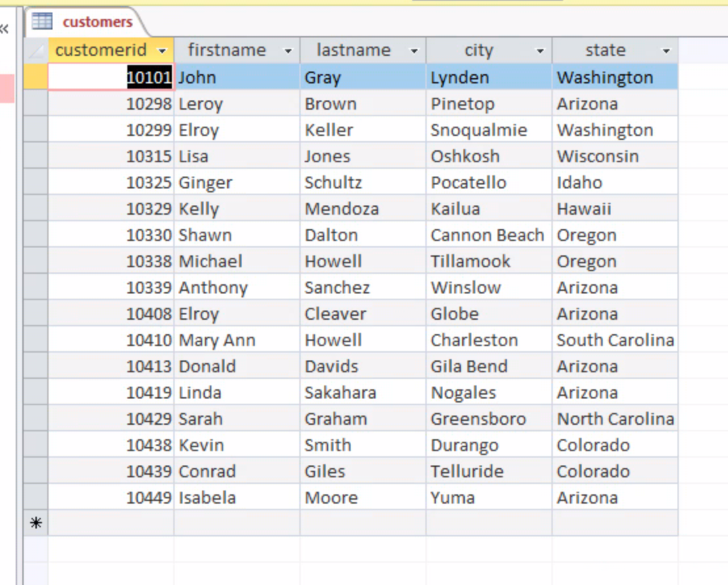The image size is (728, 585).
Task: Click the state cell Wisconsin
Action: pos(615,156)
